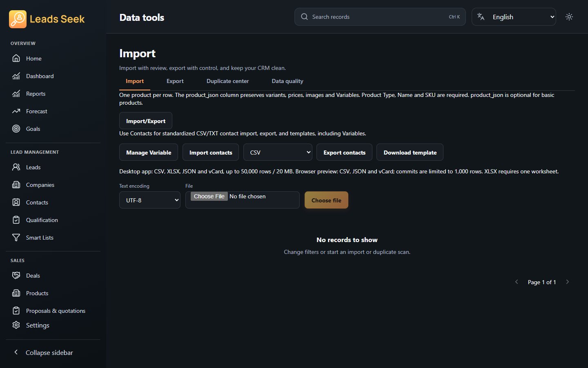Switch to the Import tab

135,81
